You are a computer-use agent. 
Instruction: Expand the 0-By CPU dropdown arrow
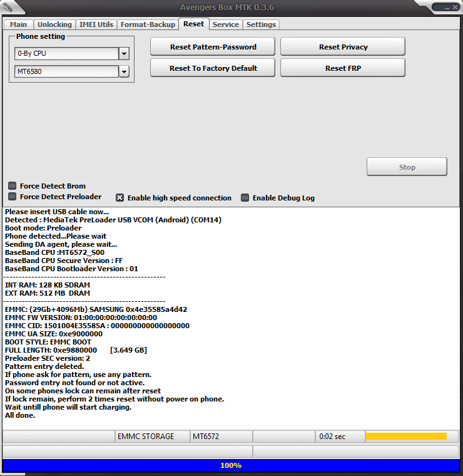(x=124, y=54)
